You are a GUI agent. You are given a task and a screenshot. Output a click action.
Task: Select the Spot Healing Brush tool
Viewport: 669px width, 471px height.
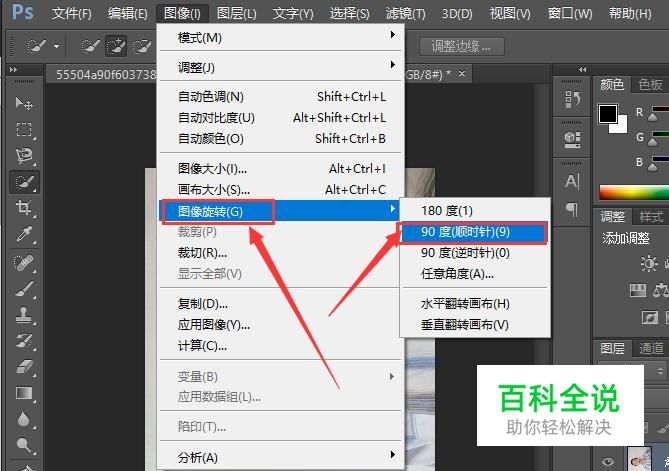click(24, 263)
